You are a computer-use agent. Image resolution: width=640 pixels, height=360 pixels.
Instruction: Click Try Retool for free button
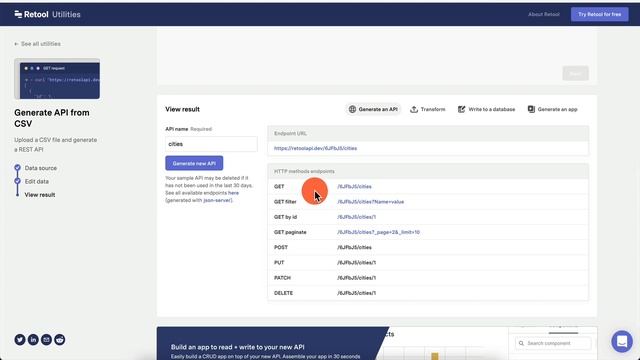[x=600, y=14]
